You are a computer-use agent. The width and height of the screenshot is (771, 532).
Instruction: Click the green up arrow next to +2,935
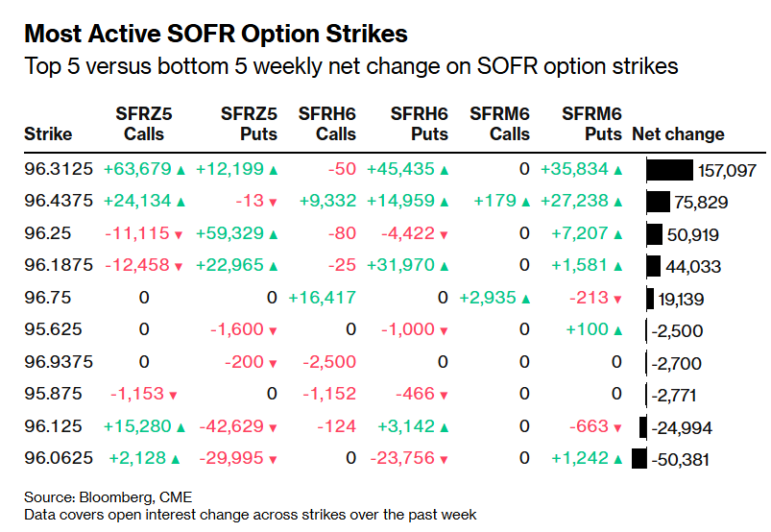526,299
